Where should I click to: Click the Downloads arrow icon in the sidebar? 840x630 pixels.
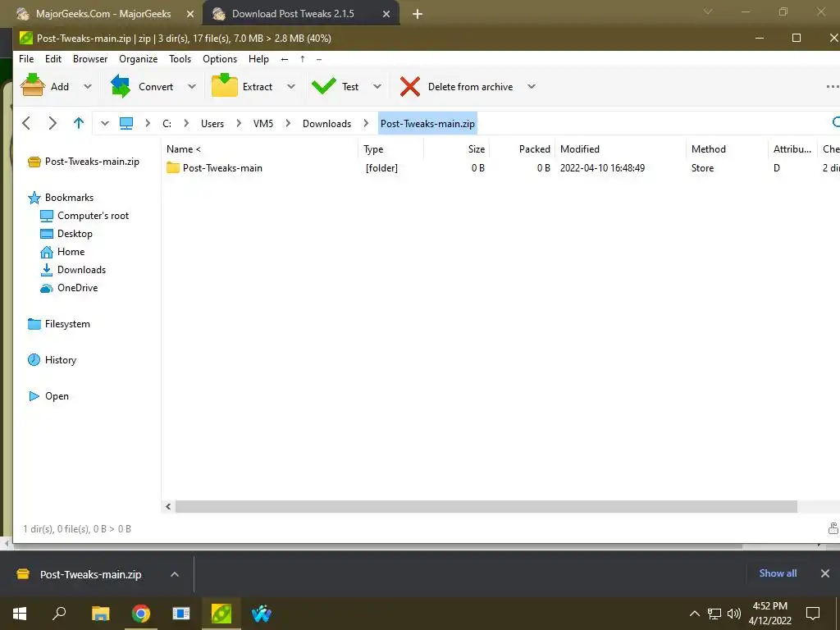point(47,269)
